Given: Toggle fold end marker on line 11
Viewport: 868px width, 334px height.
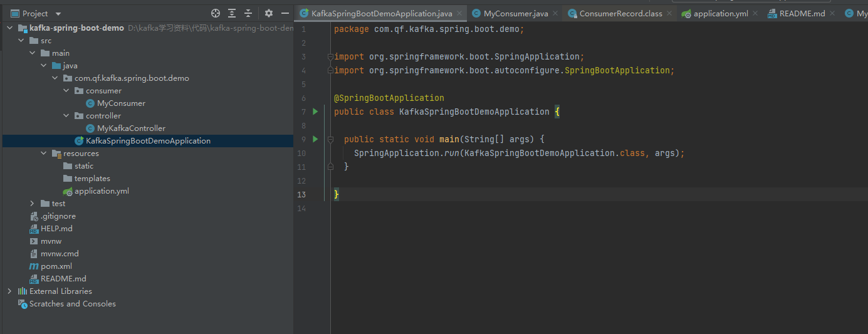Looking at the screenshot, I should coord(330,167).
